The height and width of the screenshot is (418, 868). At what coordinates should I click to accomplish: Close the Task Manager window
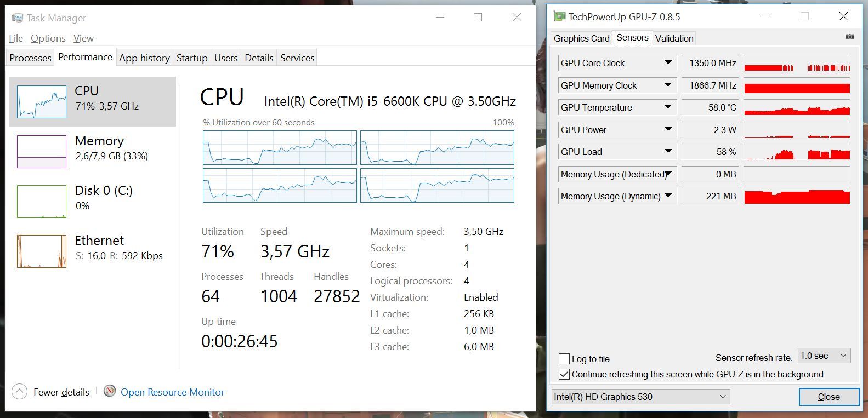(x=517, y=18)
